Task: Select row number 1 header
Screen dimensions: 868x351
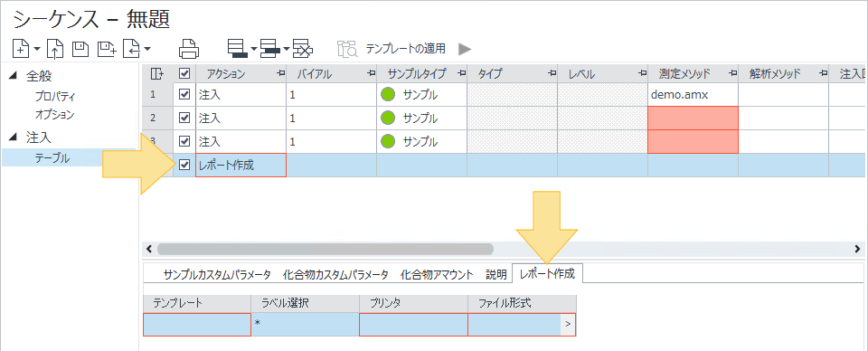Action: pos(157,95)
